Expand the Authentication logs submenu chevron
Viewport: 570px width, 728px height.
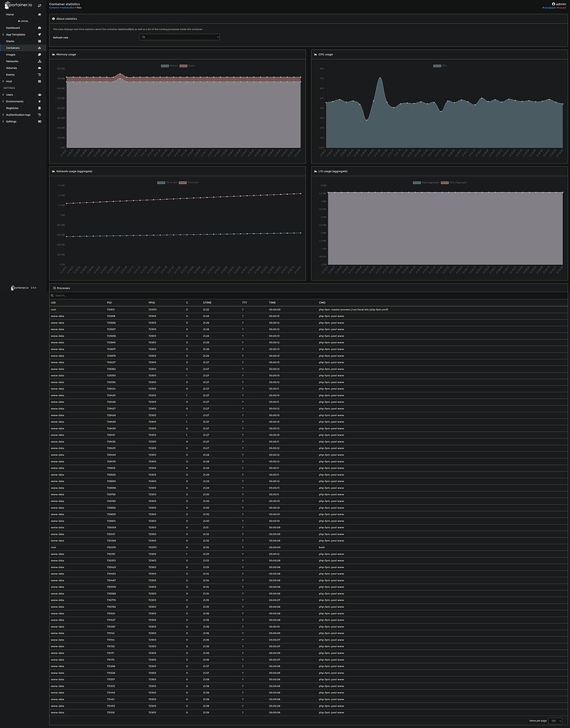pos(4,114)
